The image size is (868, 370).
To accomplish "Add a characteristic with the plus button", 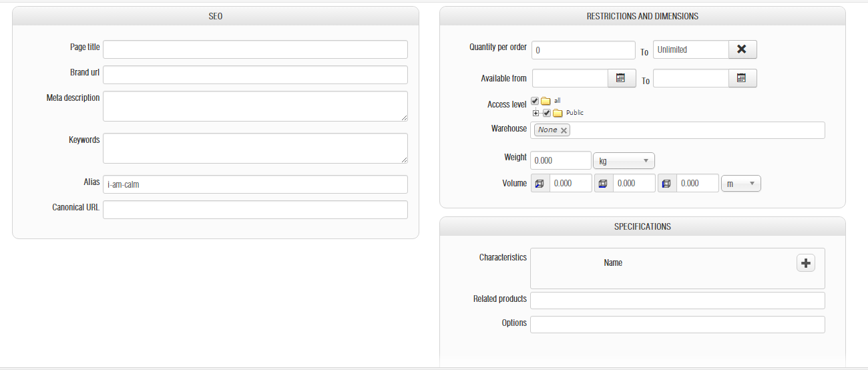I will [806, 263].
